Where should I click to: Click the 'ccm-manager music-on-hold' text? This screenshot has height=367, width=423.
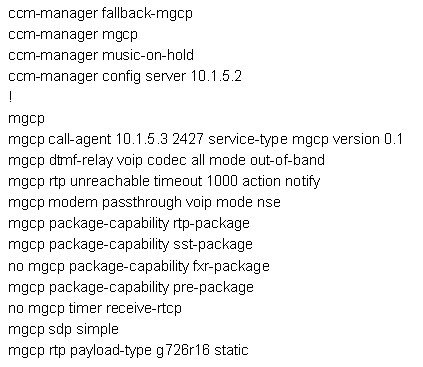click(x=101, y=55)
